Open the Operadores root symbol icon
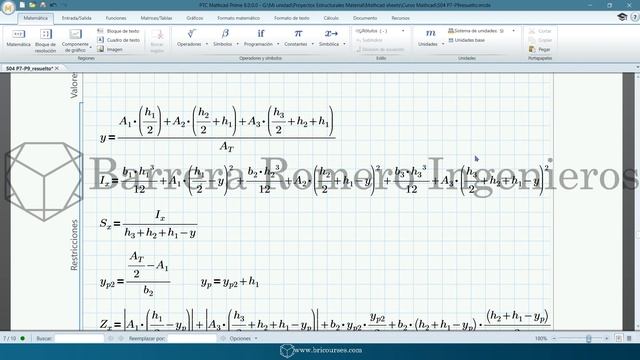Image resolution: width=640 pixels, height=360 pixels. click(191, 33)
